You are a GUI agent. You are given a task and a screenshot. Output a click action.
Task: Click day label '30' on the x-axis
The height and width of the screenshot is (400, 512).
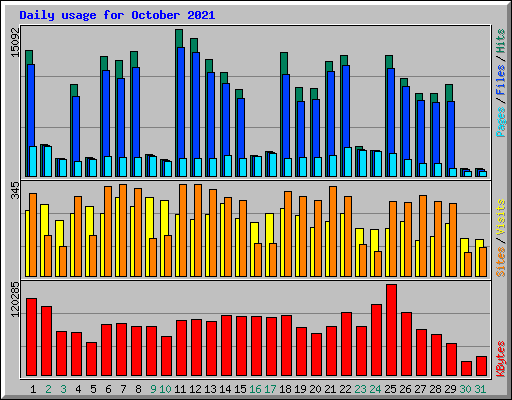tap(465, 389)
